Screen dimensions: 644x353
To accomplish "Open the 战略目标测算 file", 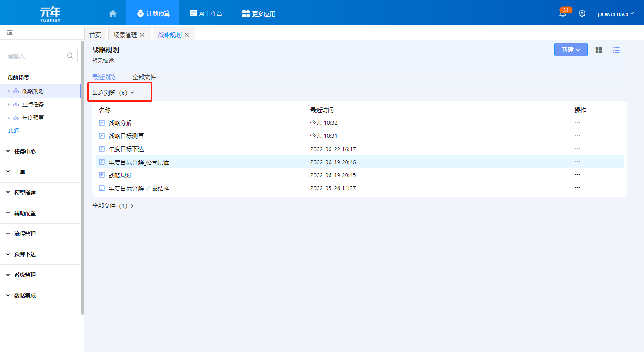I will pos(126,136).
